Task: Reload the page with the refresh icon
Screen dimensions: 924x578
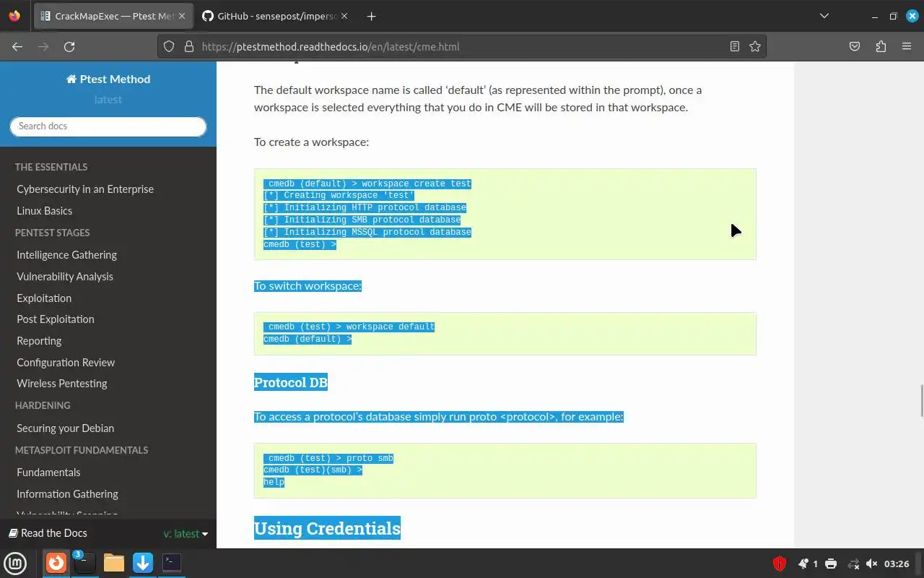Action: (x=69, y=46)
